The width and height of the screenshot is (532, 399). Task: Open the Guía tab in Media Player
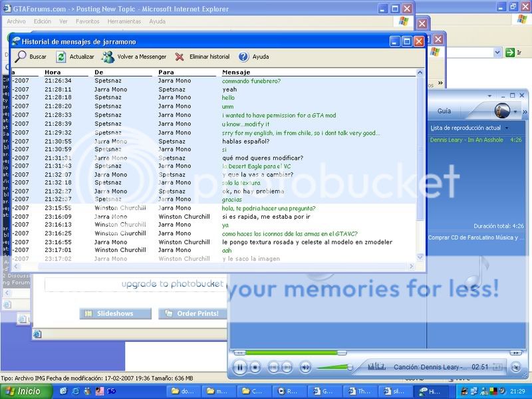click(444, 111)
